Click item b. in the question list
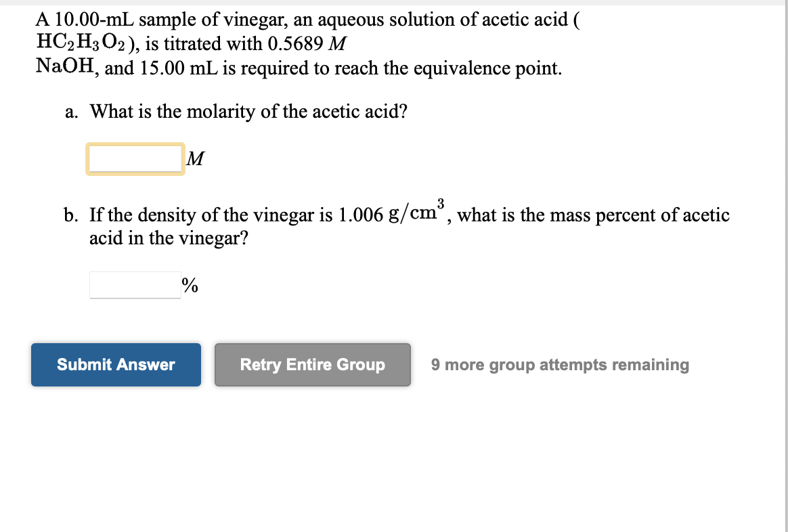788x532 pixels. [70, 215]
